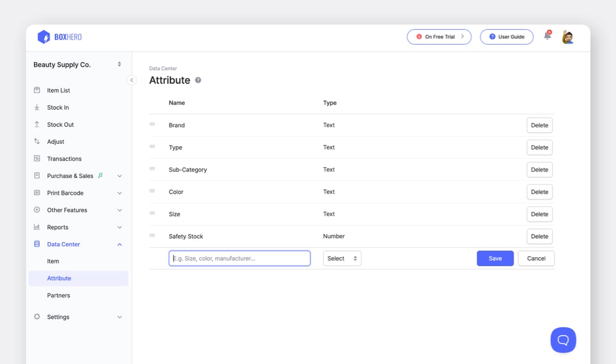Open Transactions via its calendar icon

tap(36, 158)
